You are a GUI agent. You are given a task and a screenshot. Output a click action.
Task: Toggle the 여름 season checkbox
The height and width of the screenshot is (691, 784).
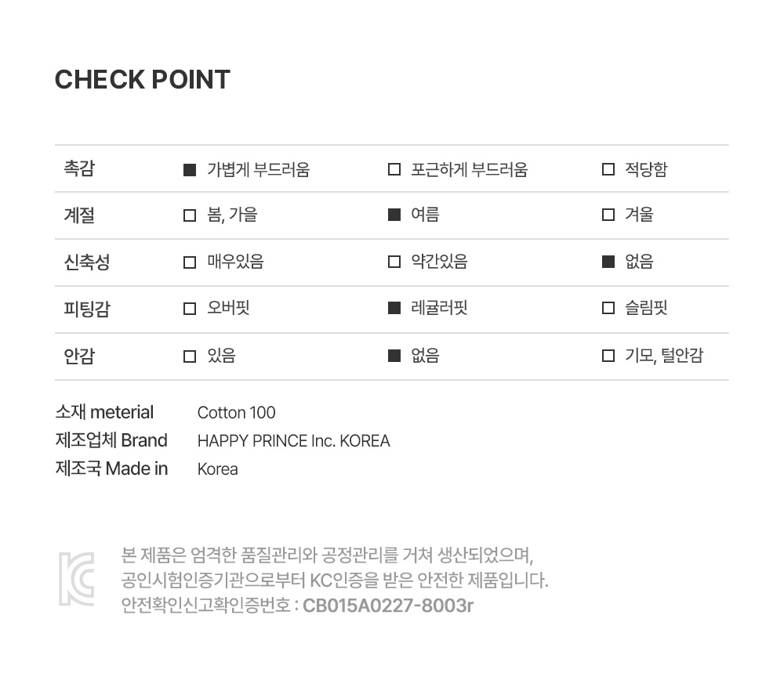394,215
